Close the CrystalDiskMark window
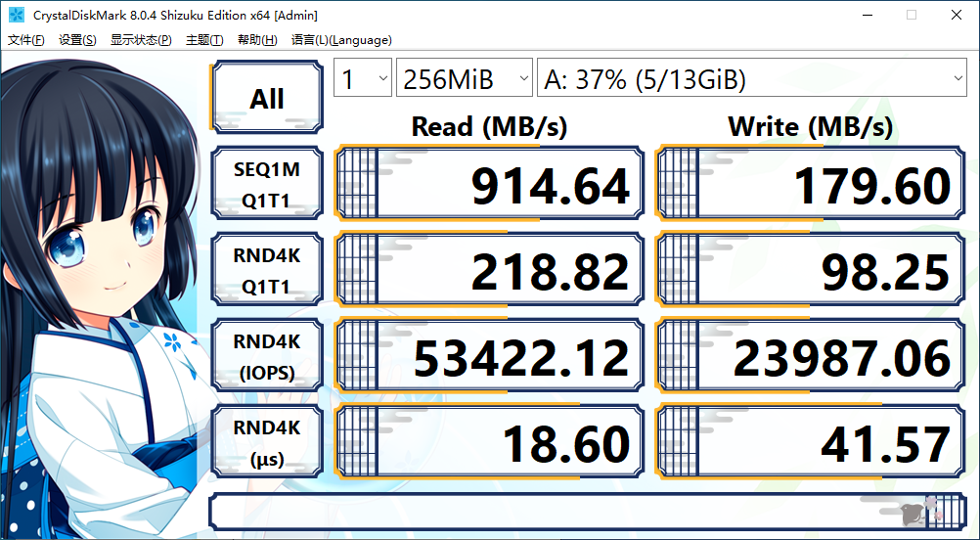The height and width of the screenshot is (540, 980). pos(957,15)
